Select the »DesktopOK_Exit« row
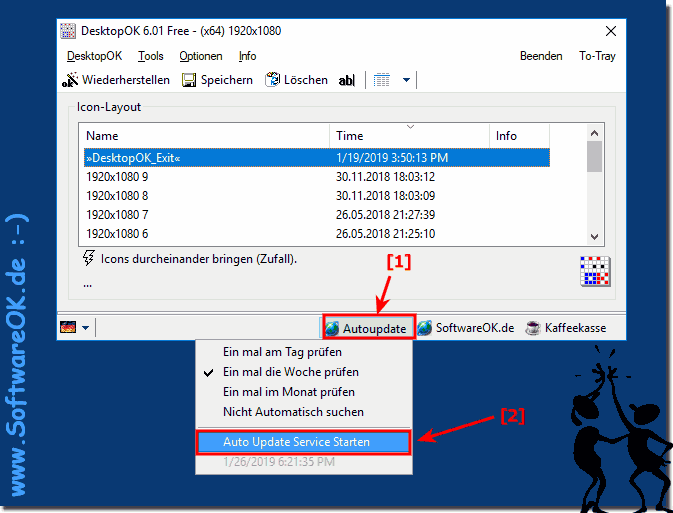 tap(317, 158)
